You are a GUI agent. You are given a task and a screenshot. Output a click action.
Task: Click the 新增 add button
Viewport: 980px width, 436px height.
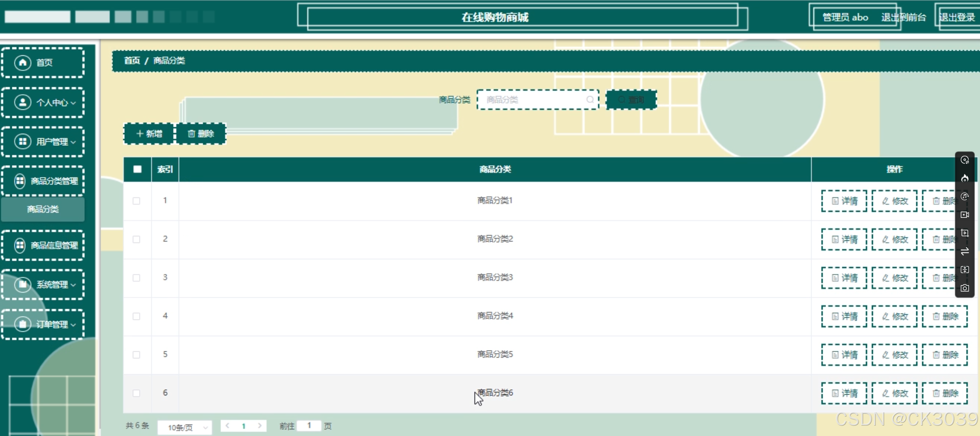click(x=149, y=133)
